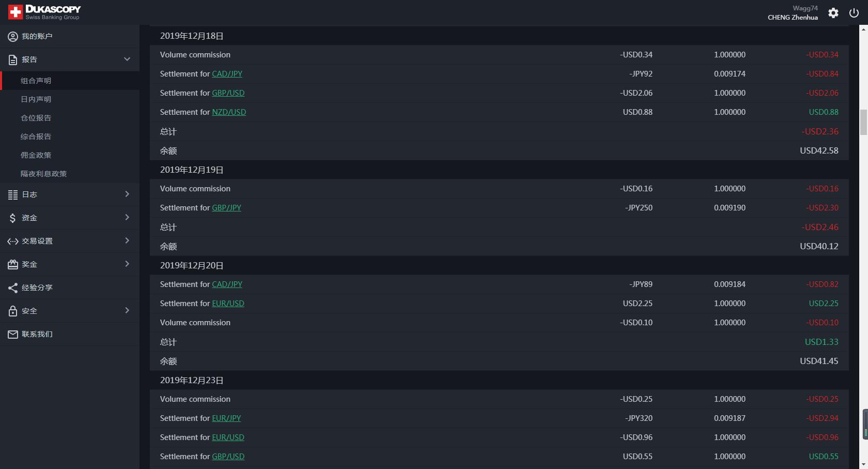
Task: Click the vertical scrollbar thumb
Action: pos(863,122)
